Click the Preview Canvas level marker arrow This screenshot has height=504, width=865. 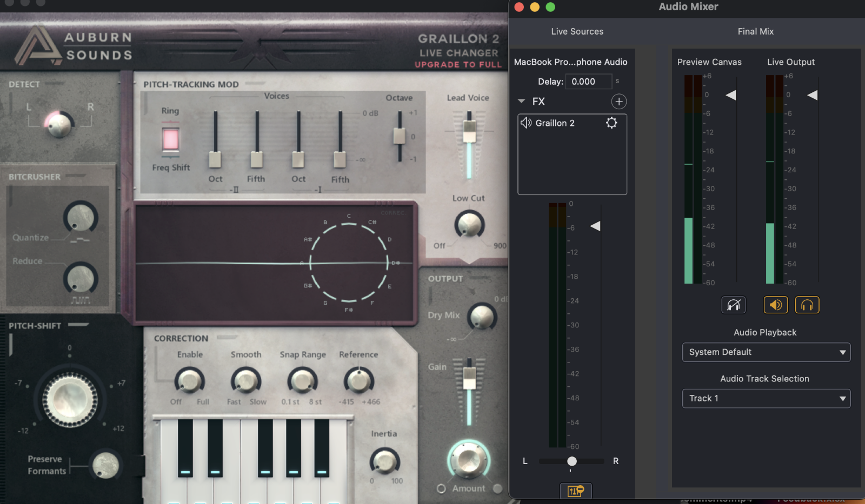pyautogui.click(x=731, y=95)
